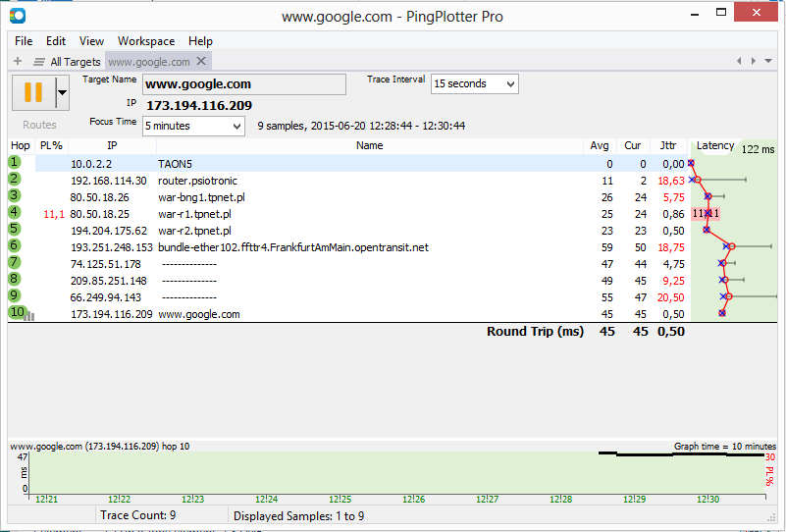Select router.psiotronic hop name
The width and height of the screenshot is (786, 532).
click(197, 181)
